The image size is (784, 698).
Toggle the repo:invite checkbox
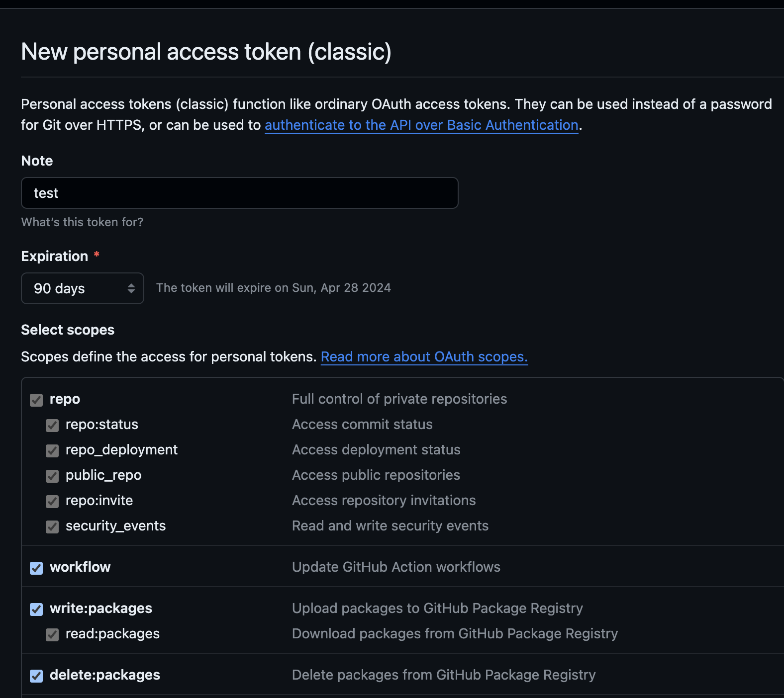pos(52,501)
